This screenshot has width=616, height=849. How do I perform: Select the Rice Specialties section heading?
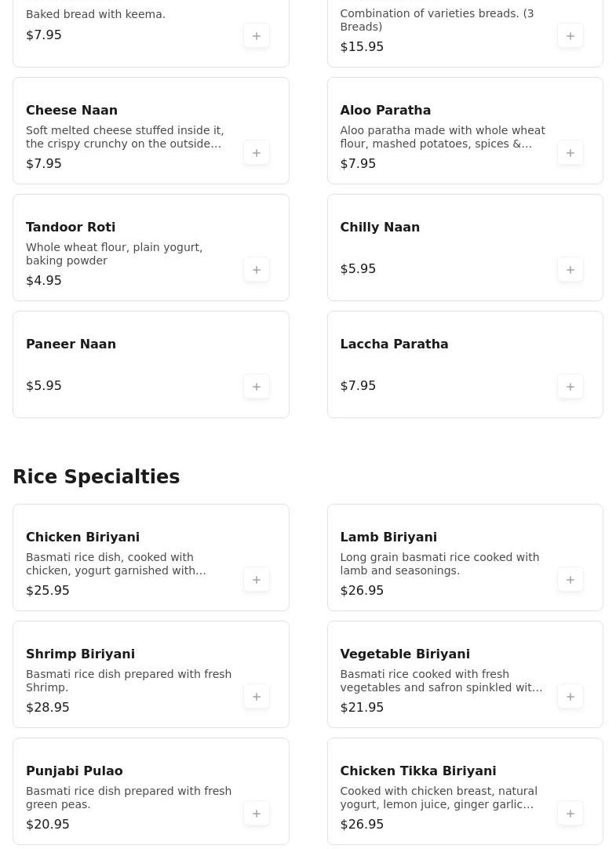(97, 476)
